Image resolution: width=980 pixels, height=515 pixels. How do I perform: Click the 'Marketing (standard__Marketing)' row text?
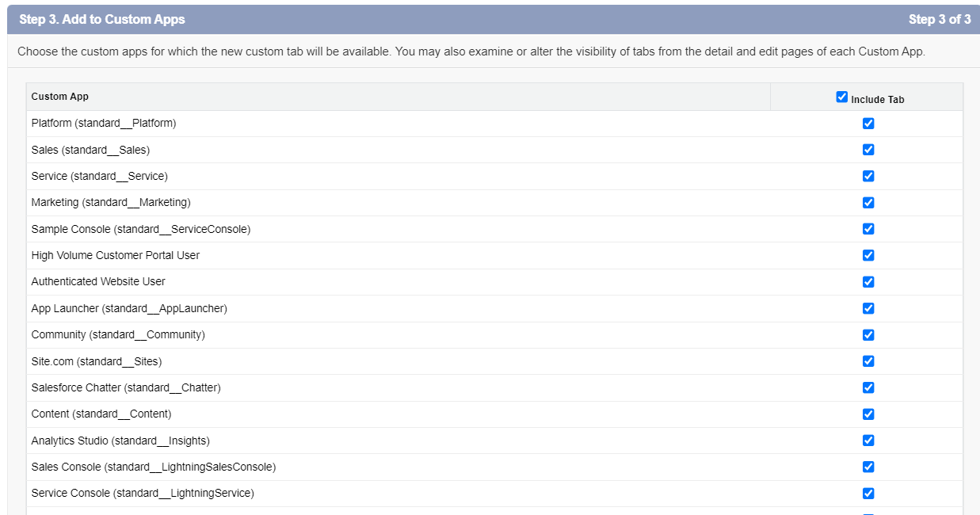(x=111, y=202)
